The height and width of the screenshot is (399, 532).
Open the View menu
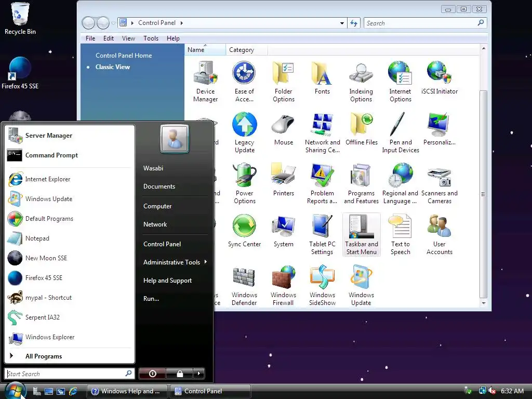(129, 38)
